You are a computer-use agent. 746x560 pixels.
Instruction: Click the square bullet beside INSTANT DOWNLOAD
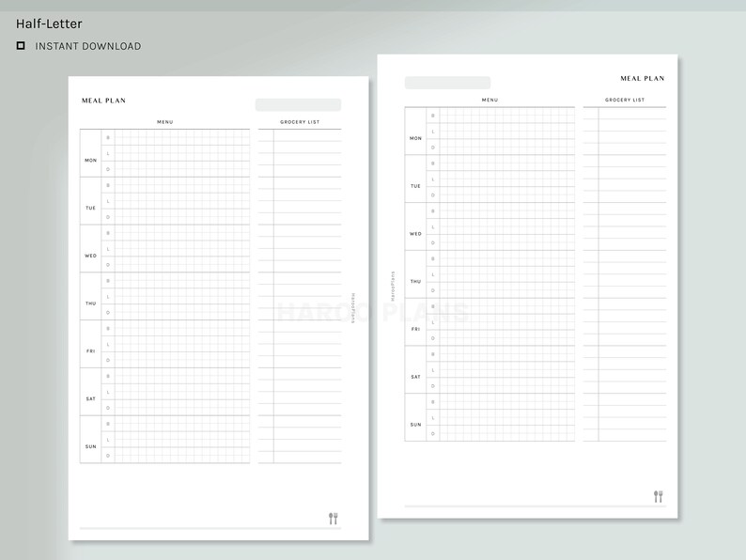click(x=21, y=46)
